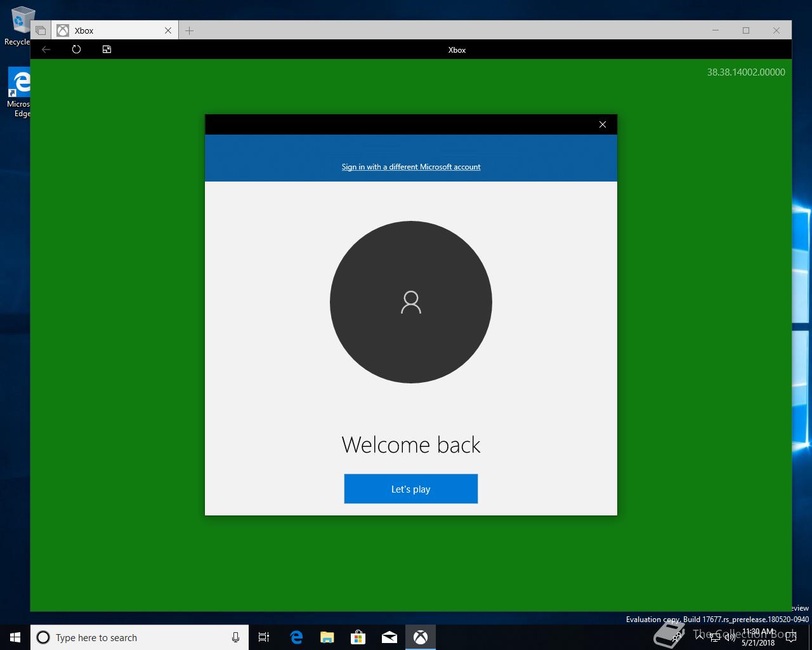Maximize the Xbox window

[x=746, y=30]
